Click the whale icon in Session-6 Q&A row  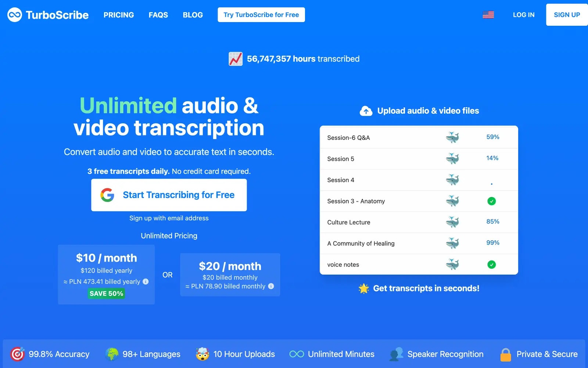(452, 138)
